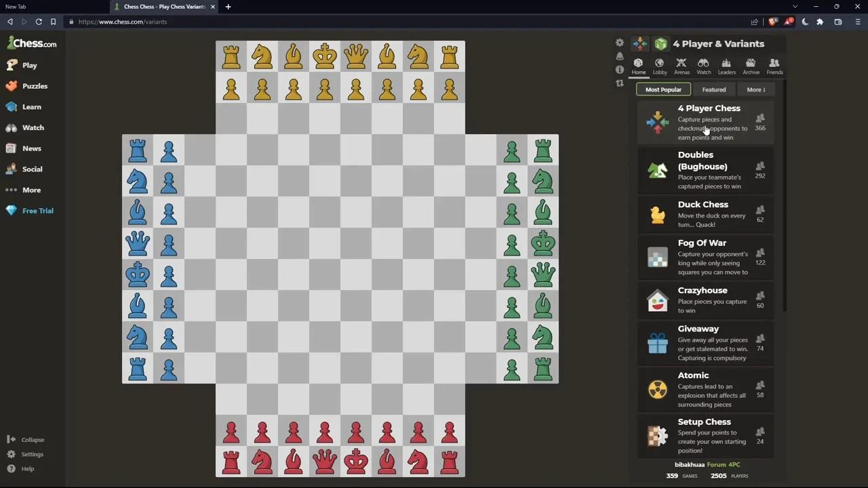This screenshot has height=488, width=868.
Task: Open a new browser tab with plus button
Action: pos(228,7)
